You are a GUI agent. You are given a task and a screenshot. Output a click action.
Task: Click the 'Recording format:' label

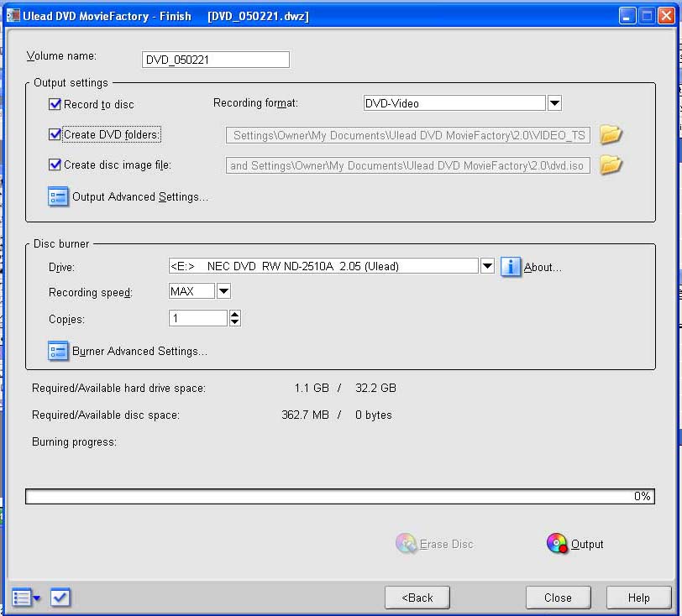255,103
